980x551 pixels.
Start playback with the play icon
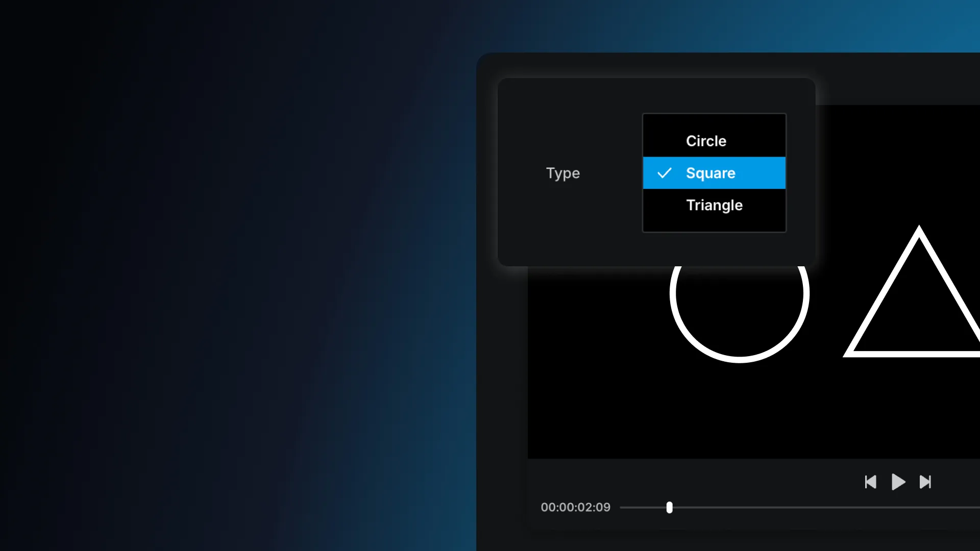[898, 482]
